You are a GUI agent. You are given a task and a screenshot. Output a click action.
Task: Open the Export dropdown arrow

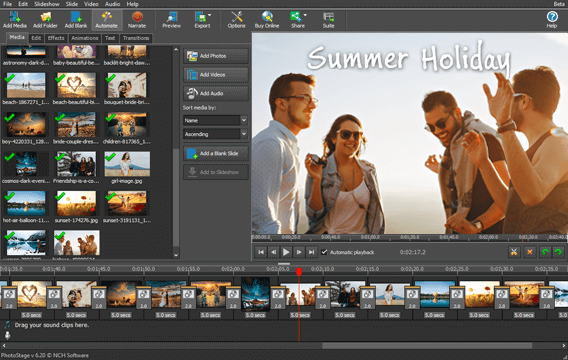pos(210,15)
